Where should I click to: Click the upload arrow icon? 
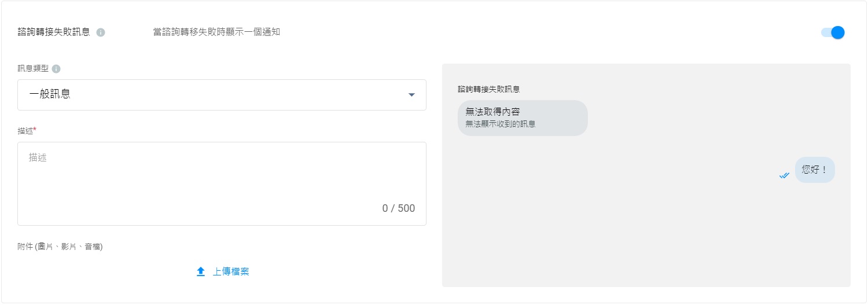(201, 271)
